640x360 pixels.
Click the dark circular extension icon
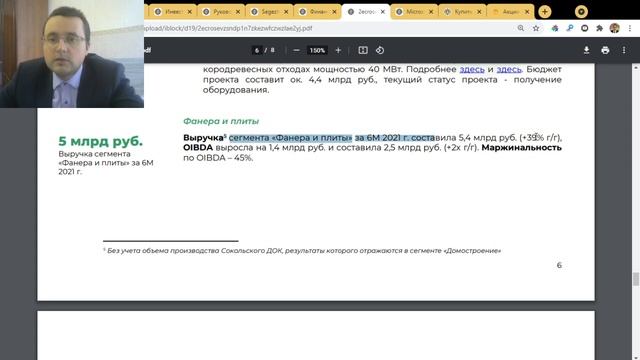(584, 28)
